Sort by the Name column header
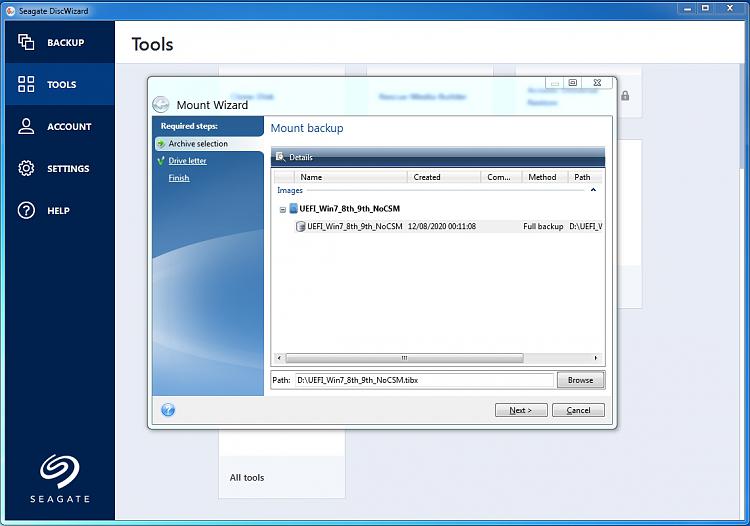The width and height of the screenshot is (750, 526). tap(351, 177)
